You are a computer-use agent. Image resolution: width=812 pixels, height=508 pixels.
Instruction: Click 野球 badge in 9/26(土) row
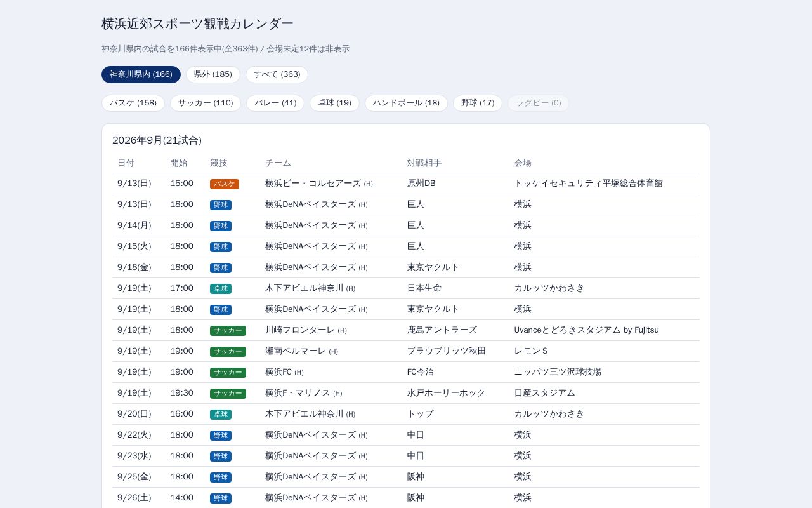(x=221, y=498)
